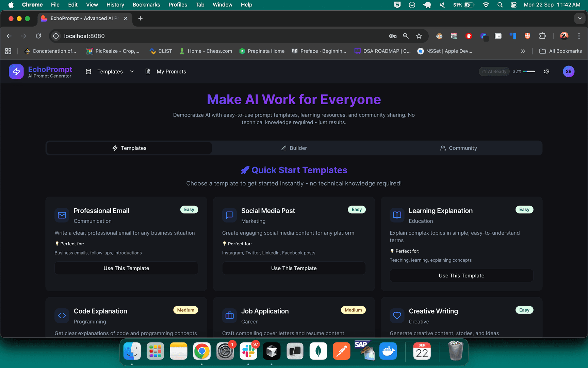
Task: Open settings via the gear icon
Action: click(546, 72)
